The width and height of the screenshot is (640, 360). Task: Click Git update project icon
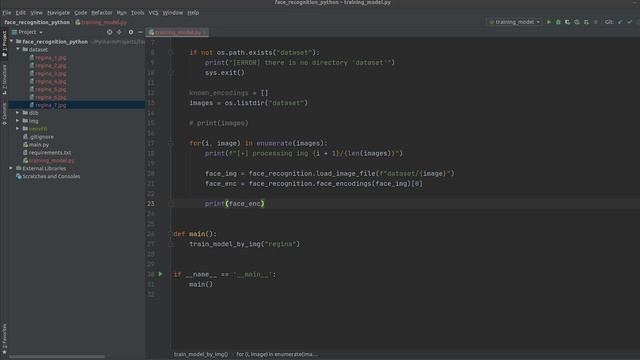pos(620,22)
